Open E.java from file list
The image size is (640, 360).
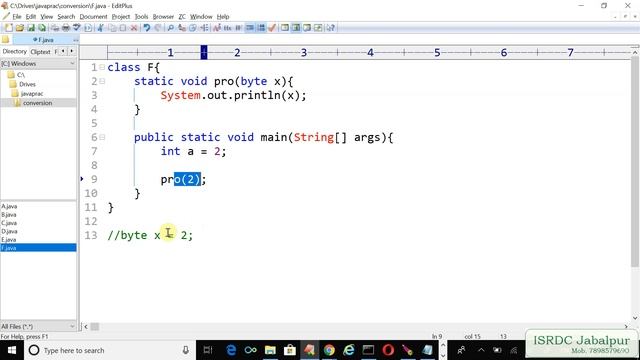pos(9,240)
